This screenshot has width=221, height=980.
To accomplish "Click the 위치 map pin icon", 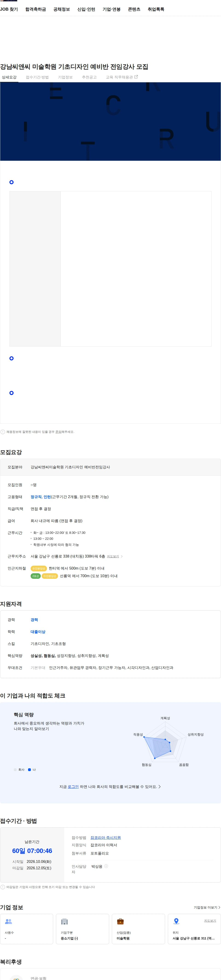I will (176, 921).
